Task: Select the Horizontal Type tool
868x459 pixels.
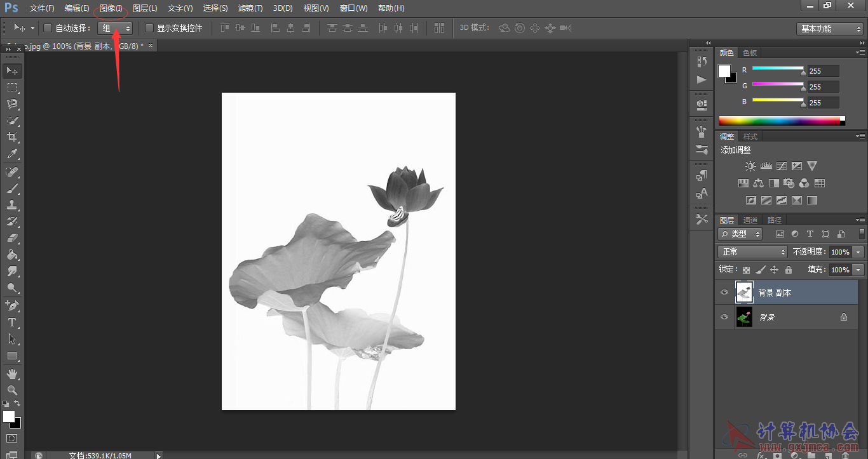Action: pos(12,323)
